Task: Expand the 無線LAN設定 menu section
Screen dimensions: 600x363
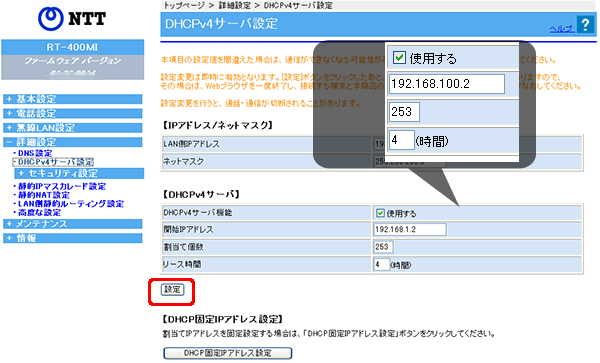Action: click(73, 128)
